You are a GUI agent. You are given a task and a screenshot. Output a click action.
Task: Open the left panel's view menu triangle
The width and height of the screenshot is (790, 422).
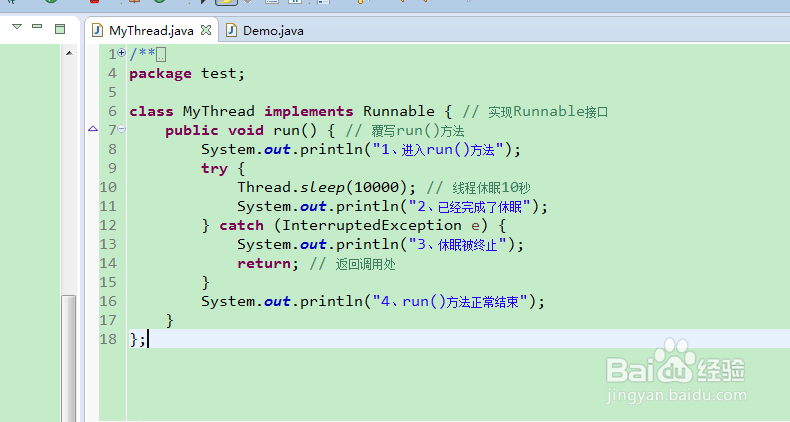[x=17, y=26]
